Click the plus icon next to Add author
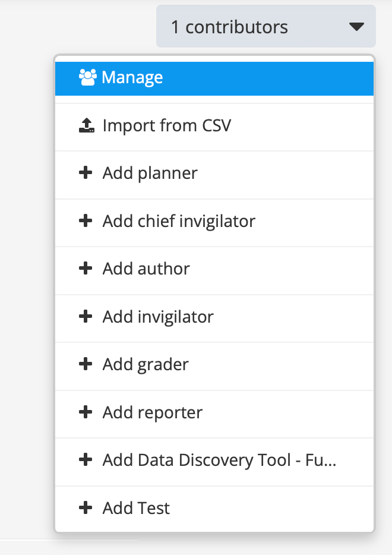392x555 pixels. pos(86,269)
